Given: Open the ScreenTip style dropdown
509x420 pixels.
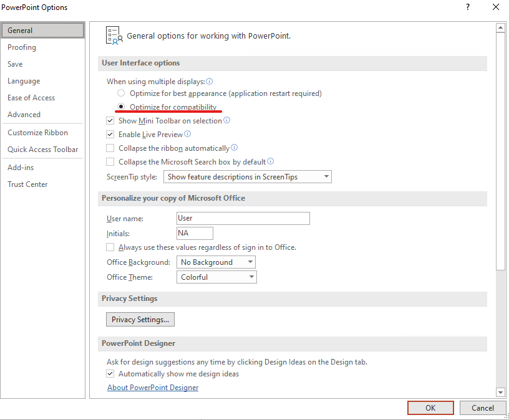Looking at the screenshot, I should point(248,177).
